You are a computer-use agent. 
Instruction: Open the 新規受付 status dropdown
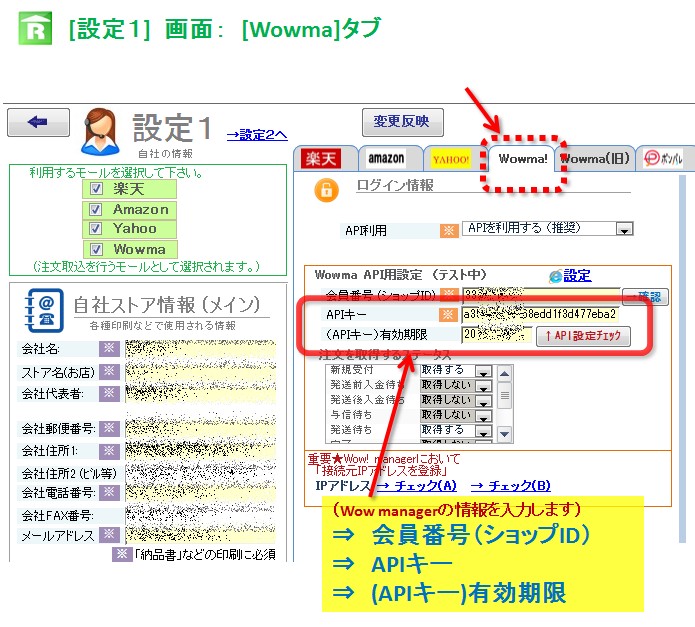483,371
